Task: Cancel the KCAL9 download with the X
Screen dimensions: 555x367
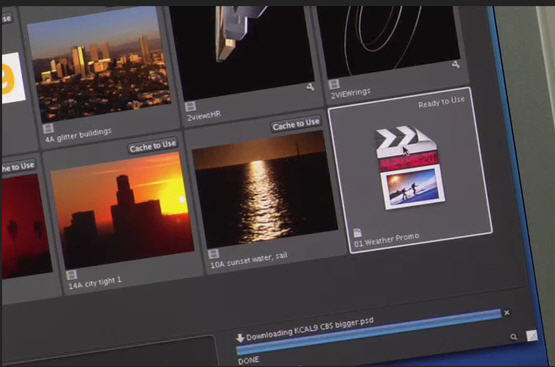Action: click(507, 312)
